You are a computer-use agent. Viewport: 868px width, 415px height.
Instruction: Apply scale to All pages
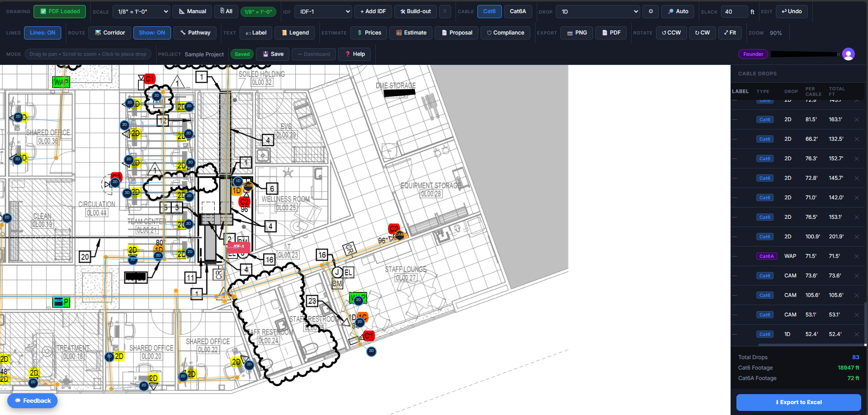[x=226, y=11]
